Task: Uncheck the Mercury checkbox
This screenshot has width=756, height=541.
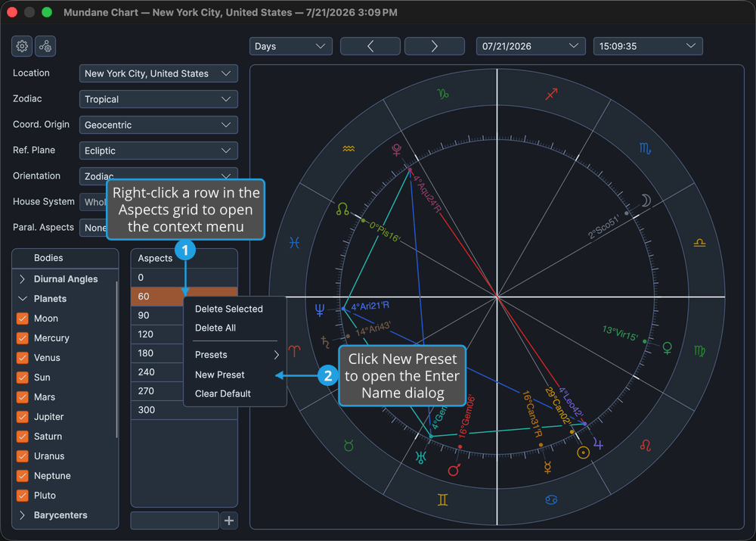Action: click(x=22, y=337)
